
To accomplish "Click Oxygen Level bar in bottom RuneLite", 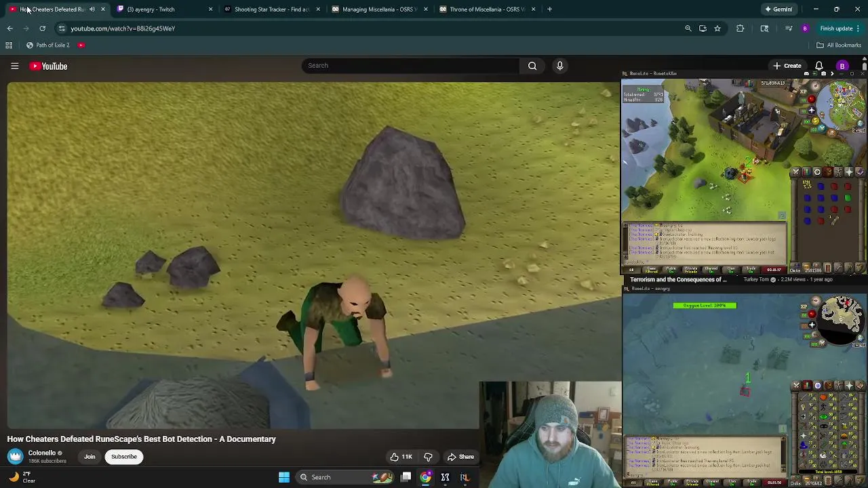I will pyautogui.click(x=705, y=306).
